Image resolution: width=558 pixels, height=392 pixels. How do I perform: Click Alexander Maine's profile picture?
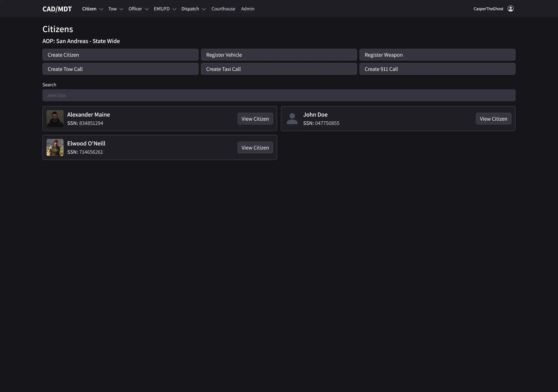tap(55, 119)
